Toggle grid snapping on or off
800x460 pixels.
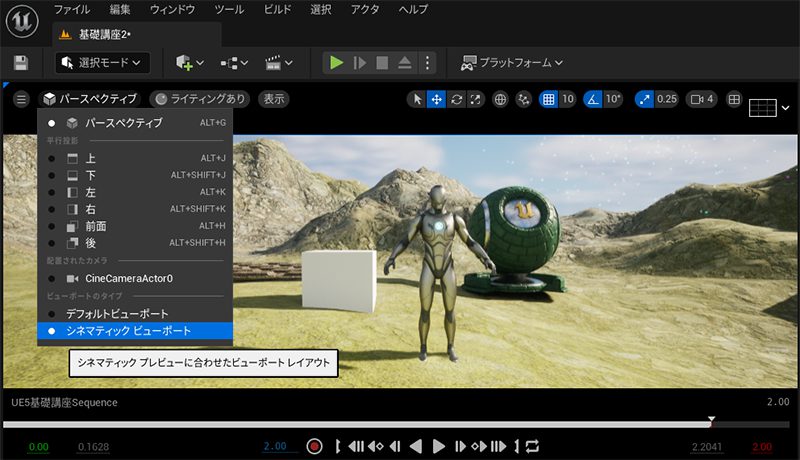[x=548, y=99]
